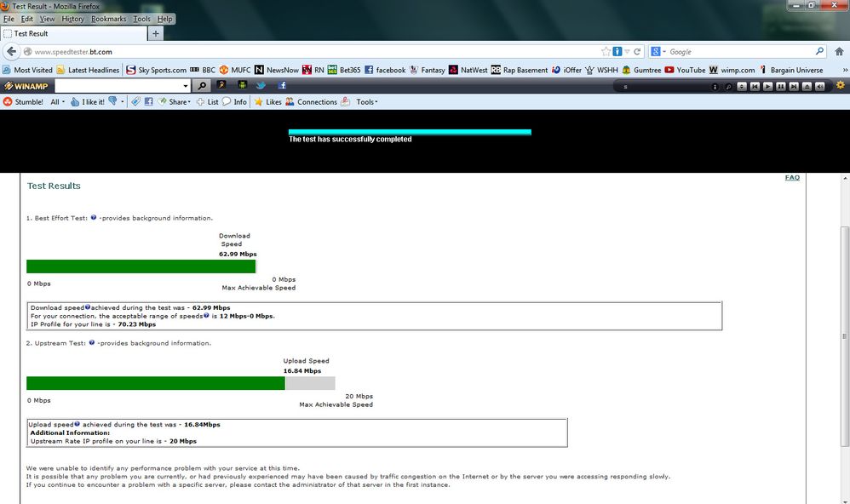This screenshot has width=850, height=504.
Task: Open the Bookmarks menu
Action: click(x=108, y=19)
